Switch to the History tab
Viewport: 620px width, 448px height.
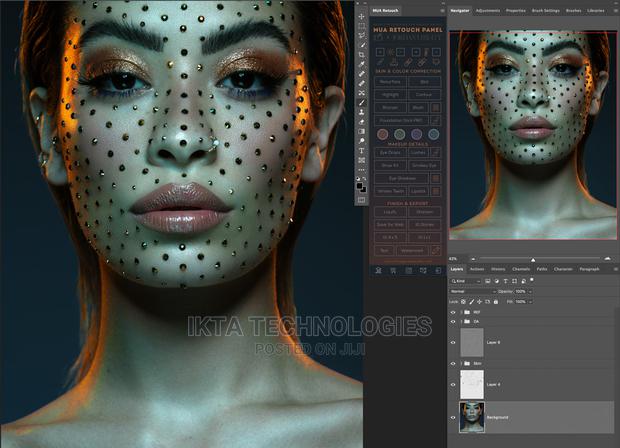click(x=498, y=269)
